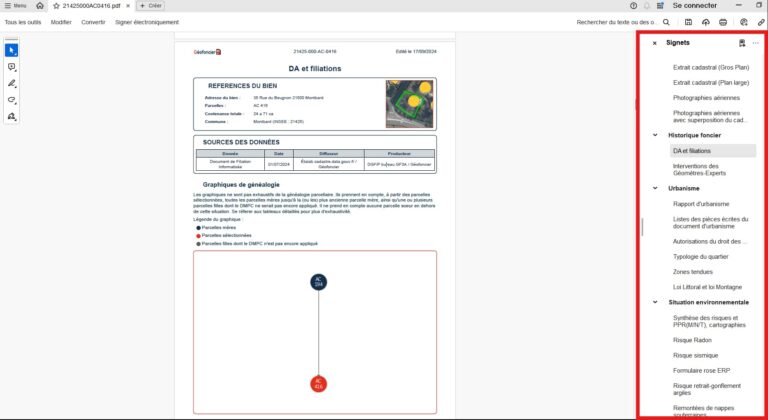Open the help icon
The height and width of the screenshot is (420, 768).
(633, 5)
